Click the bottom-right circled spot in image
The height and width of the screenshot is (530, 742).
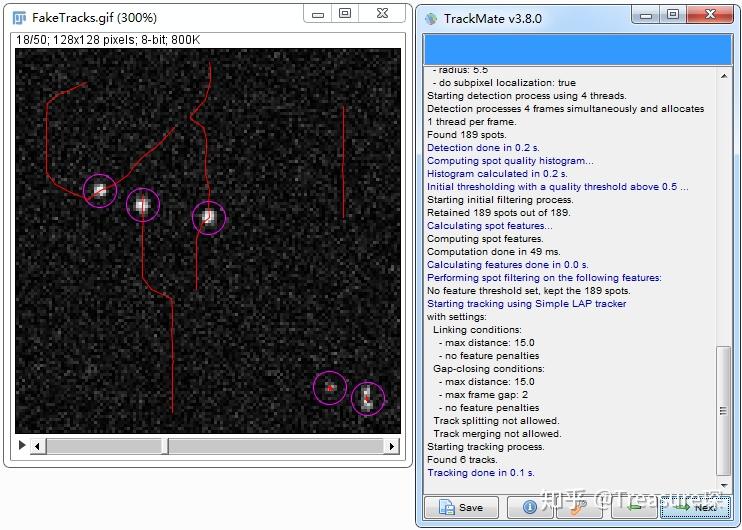(x=368, y=399)
